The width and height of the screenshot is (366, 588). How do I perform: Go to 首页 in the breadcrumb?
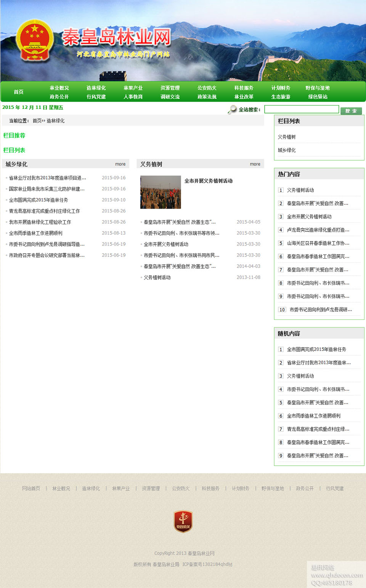coord(37,121)
